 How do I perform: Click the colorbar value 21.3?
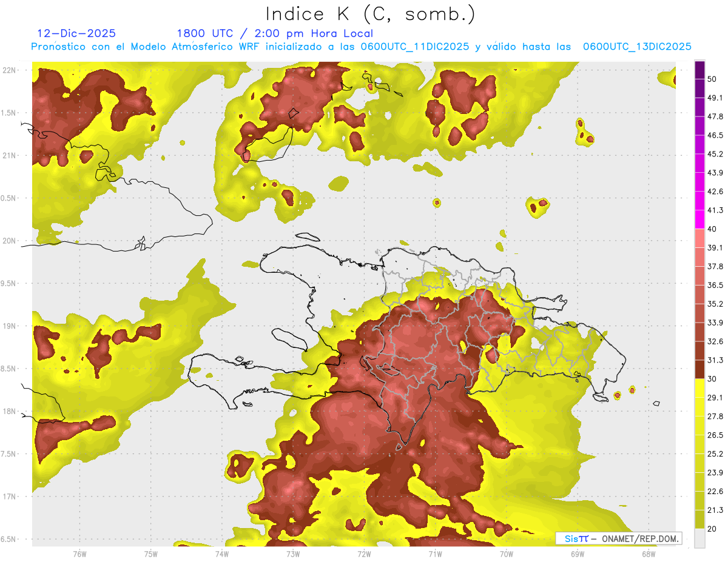pos(715,510)
